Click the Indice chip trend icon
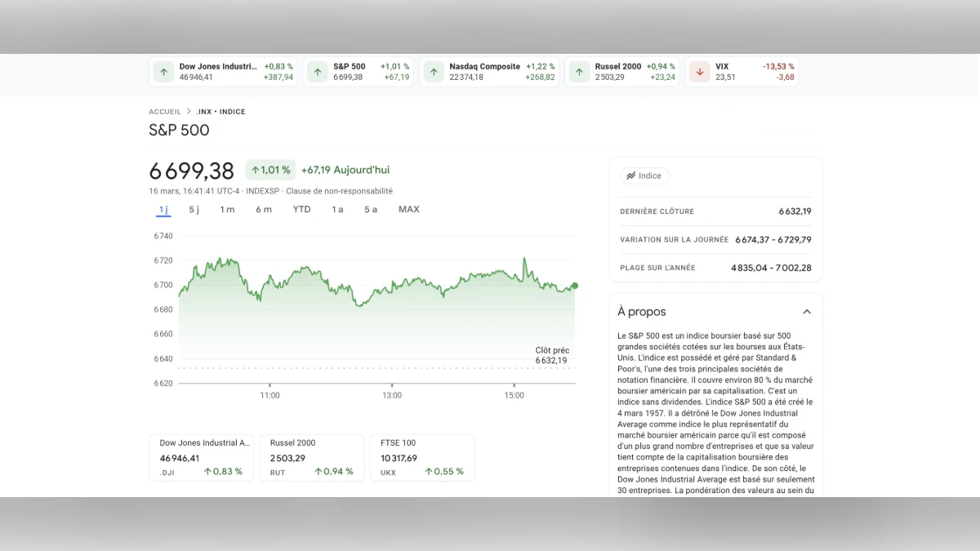980x551 pixels. 630,176
